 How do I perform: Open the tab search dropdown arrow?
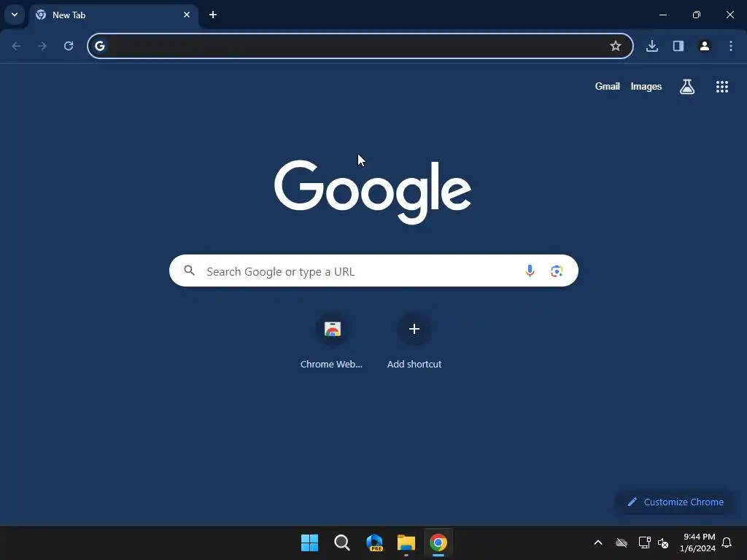[15, 15]
